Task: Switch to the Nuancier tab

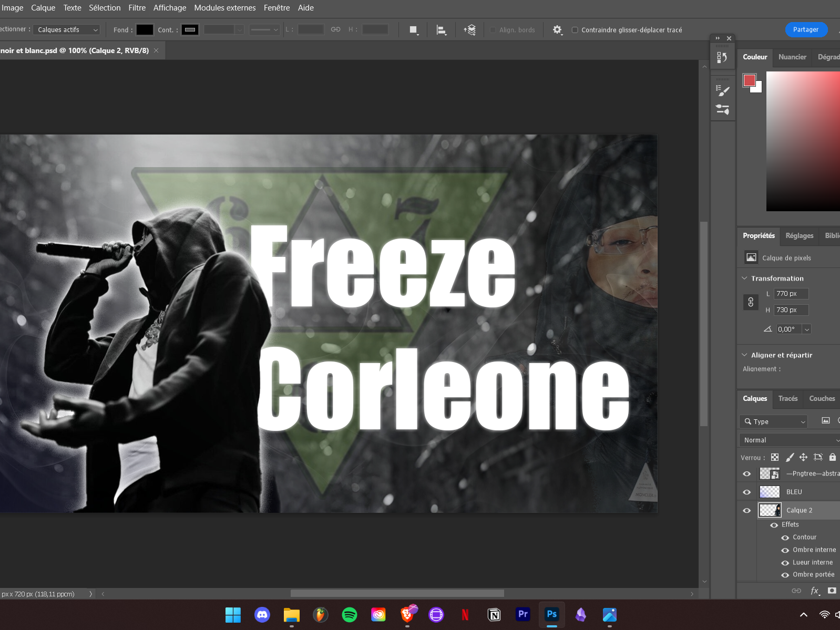Action: 792,57
